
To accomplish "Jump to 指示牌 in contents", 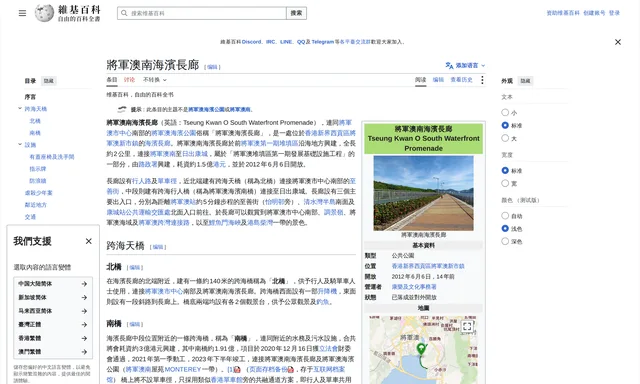I will pyautogui.click(x=38, y=169).
